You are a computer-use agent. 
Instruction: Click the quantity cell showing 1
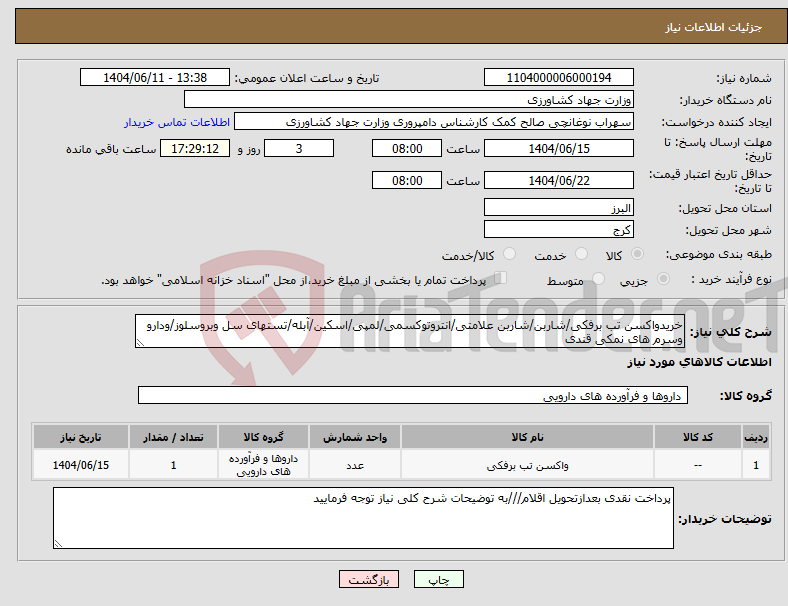173,465
